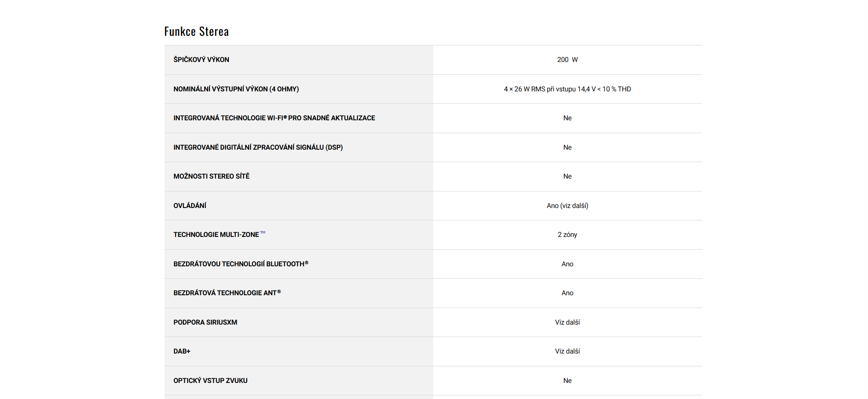This screenshot has height=399, width=868.
Task: Click the "Ano" value in the ANT row
Action: click(567, 293)
